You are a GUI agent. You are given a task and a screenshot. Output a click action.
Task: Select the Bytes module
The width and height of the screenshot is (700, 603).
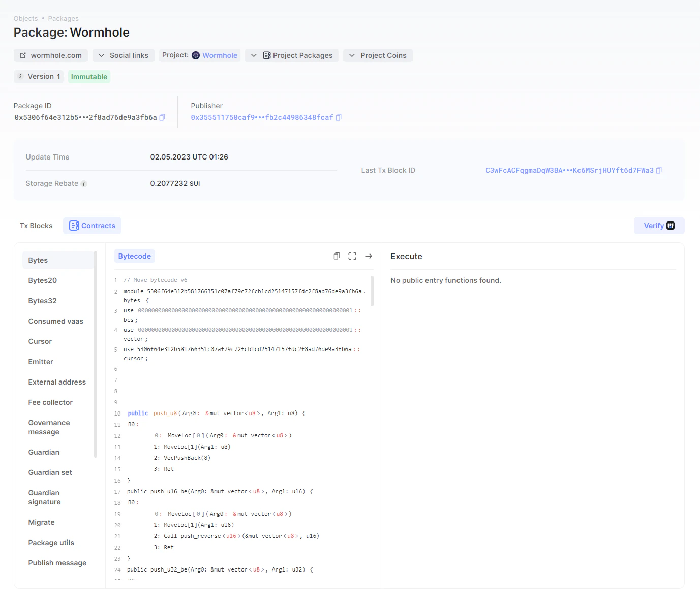coord(58,260)
